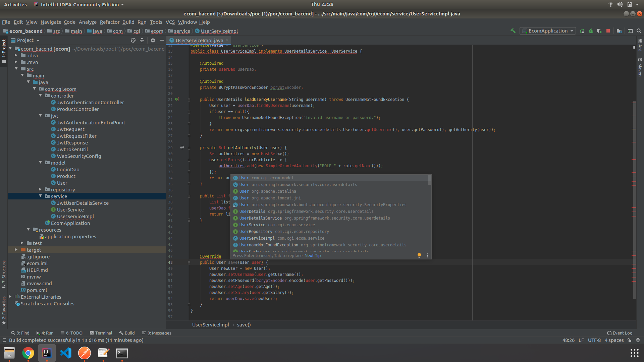Viewport: 644px width, 362px height.
Task: Open the Terminal tool tab
Action: coord(101,333)
